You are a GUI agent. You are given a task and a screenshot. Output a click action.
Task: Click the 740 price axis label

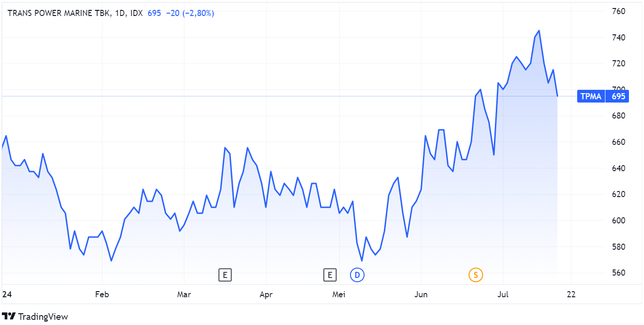618,38
